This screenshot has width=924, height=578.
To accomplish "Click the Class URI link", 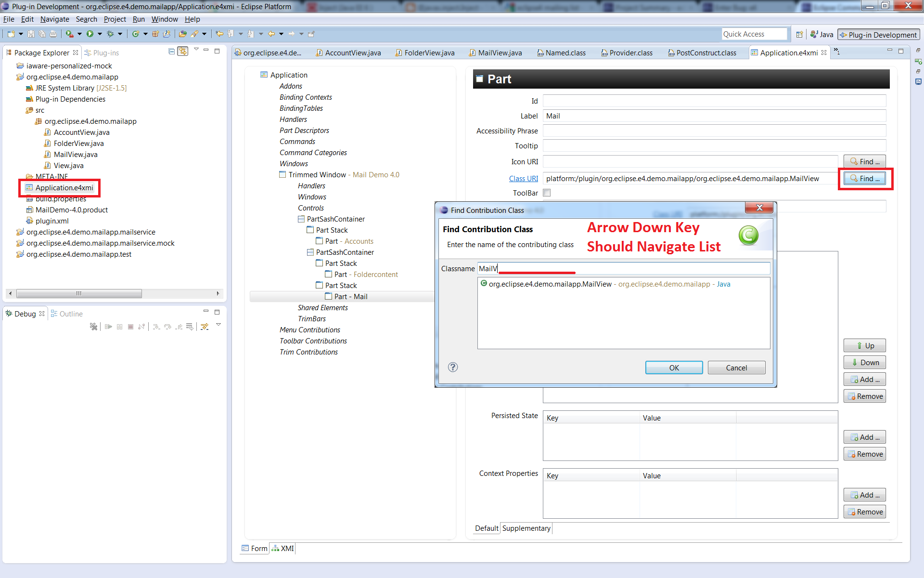I will tap(524, 178).
